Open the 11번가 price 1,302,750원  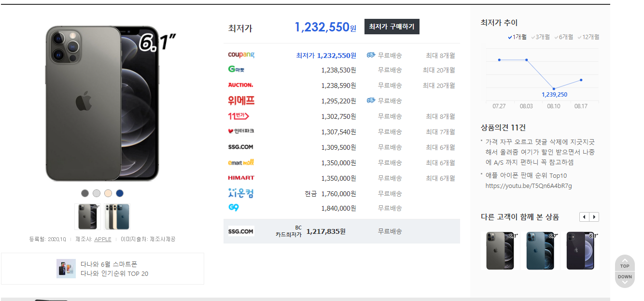339,116
